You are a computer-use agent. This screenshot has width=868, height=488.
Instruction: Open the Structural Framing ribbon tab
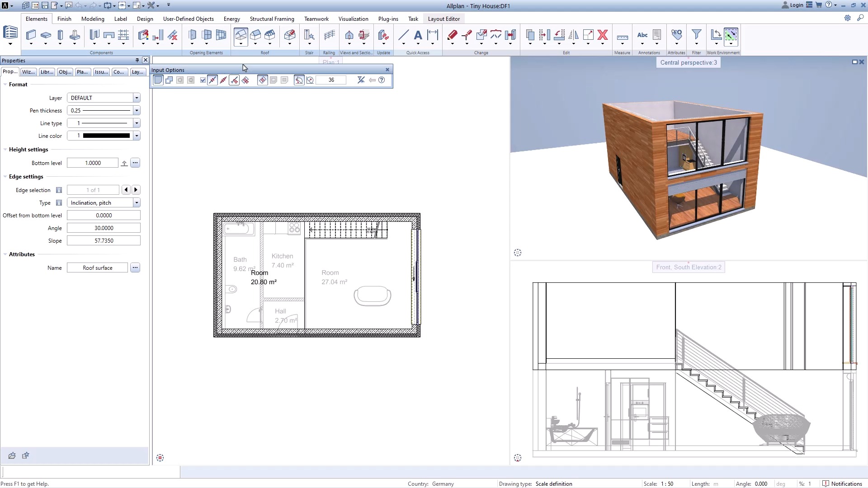point(272,19)
